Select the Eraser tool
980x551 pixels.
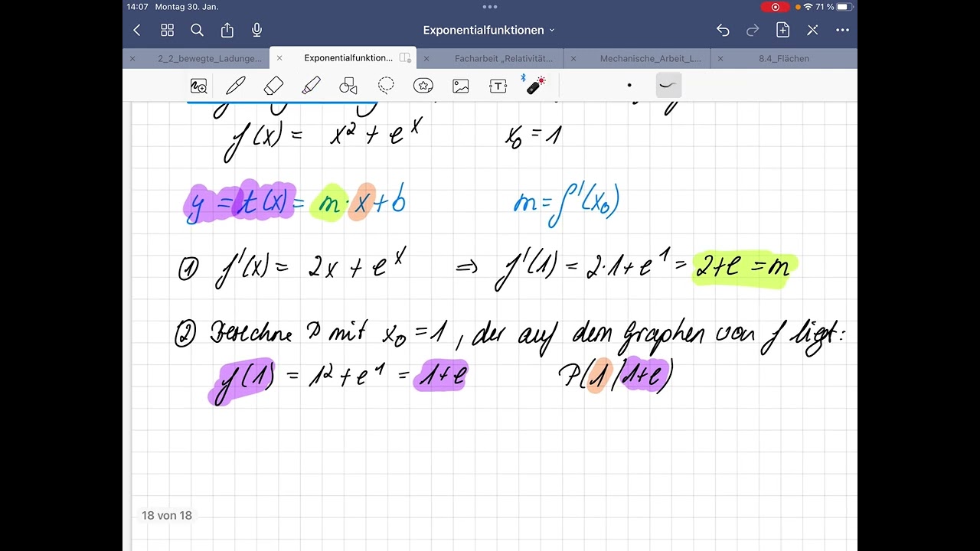click(x=273, y=86)
